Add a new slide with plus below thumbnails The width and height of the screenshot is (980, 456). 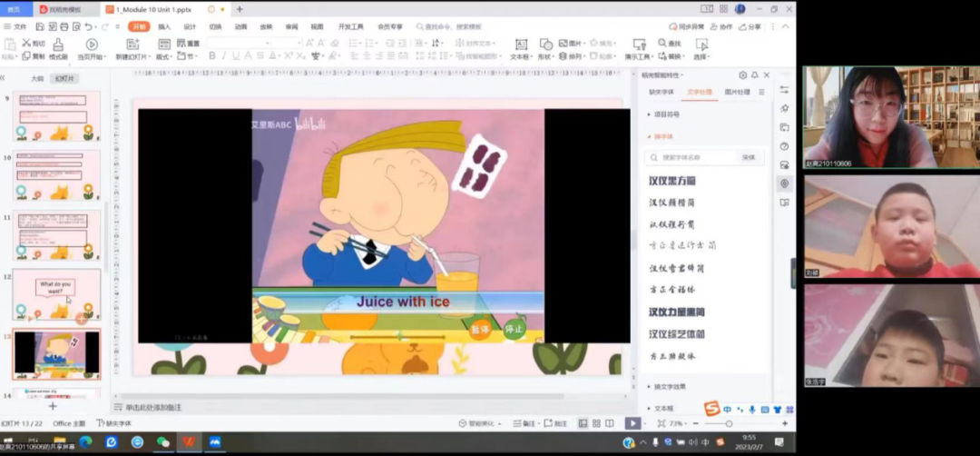pyautogui.click(x=53, y=406)
